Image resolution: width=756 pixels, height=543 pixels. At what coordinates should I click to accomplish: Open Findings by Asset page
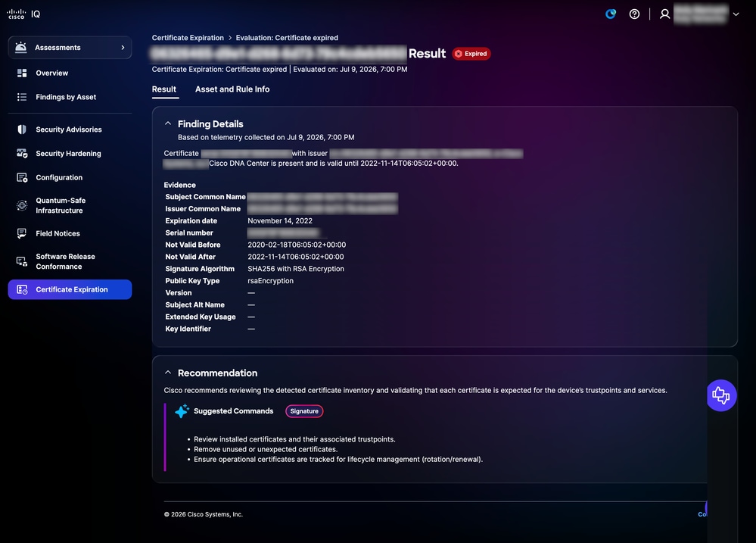66,97
